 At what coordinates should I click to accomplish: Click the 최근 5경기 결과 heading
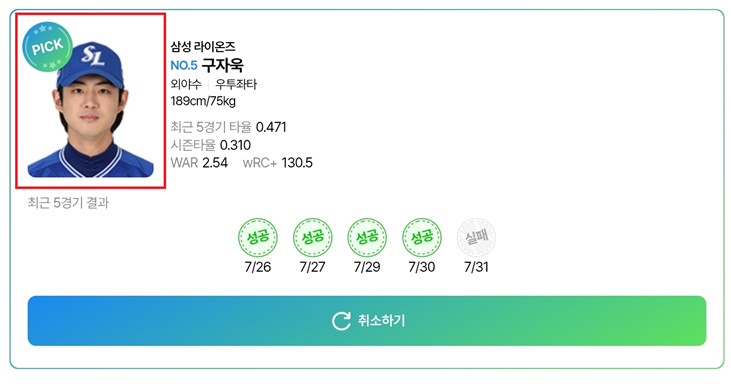click(x=68, y=203)
